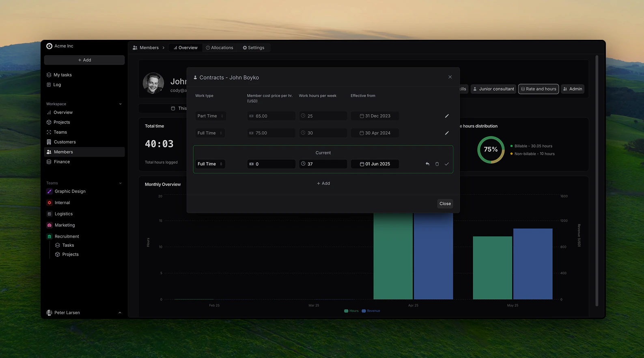The height and width of the screenshot is (358, 644).
Task: Open the Work type dropdown showing Part Time
Action: (x=210, y=116)
